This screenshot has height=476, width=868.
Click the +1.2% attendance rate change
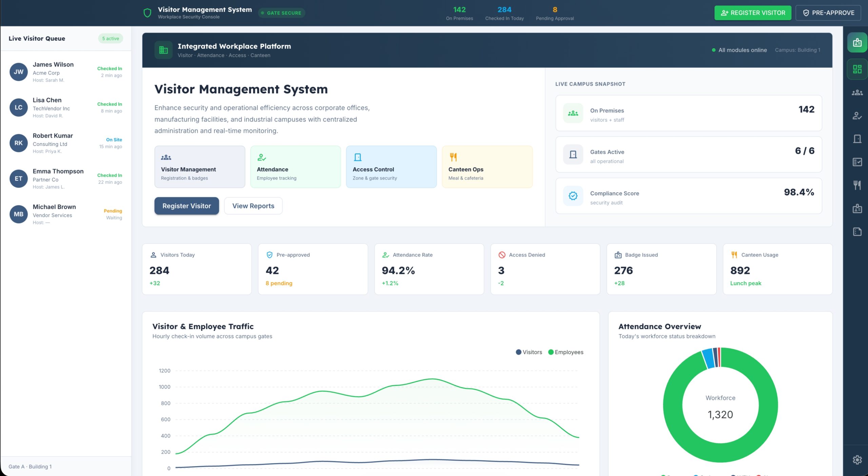coord(390,283)
